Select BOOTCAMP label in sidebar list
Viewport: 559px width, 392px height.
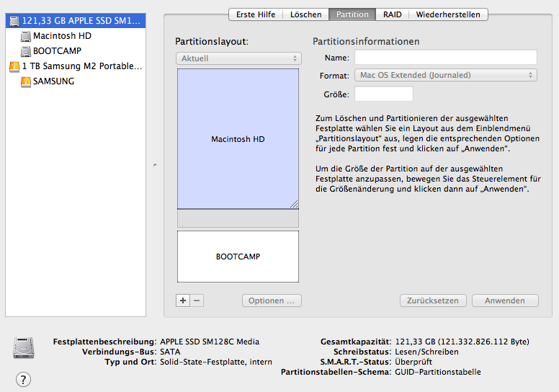click(x=57, y=51)
